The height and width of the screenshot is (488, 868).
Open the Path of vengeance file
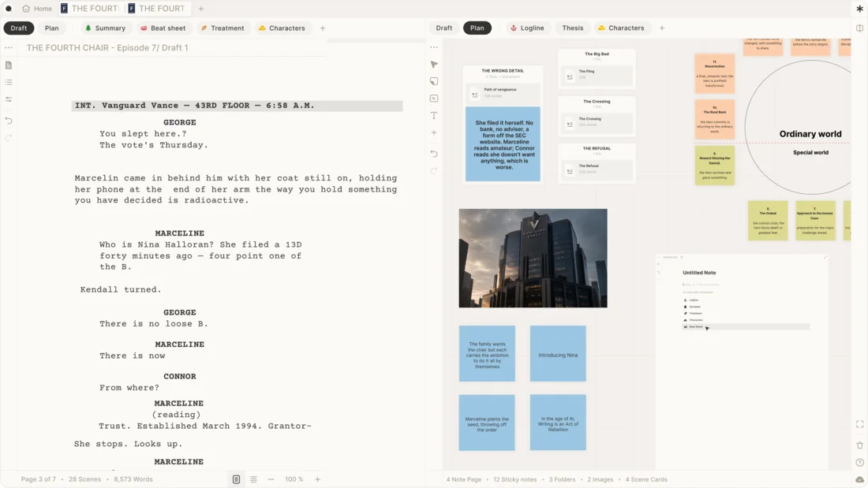[x=503, y=92]
